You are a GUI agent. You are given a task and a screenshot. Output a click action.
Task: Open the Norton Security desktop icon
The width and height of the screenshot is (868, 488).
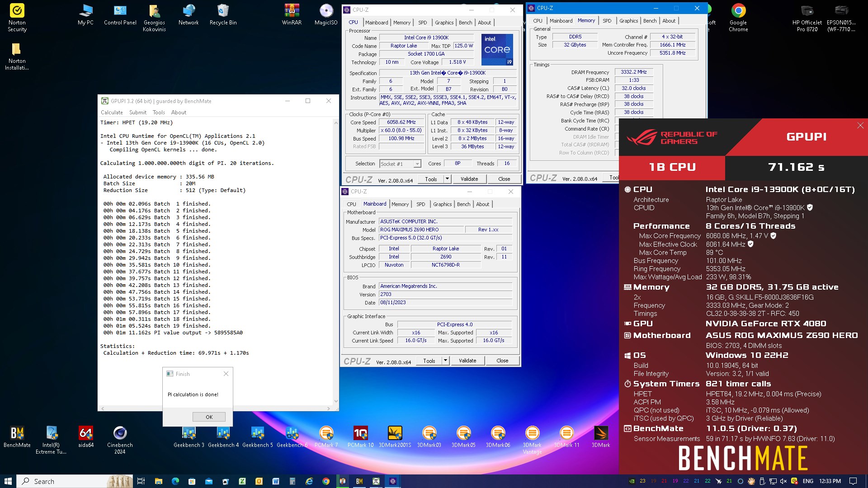pos(17,18)
